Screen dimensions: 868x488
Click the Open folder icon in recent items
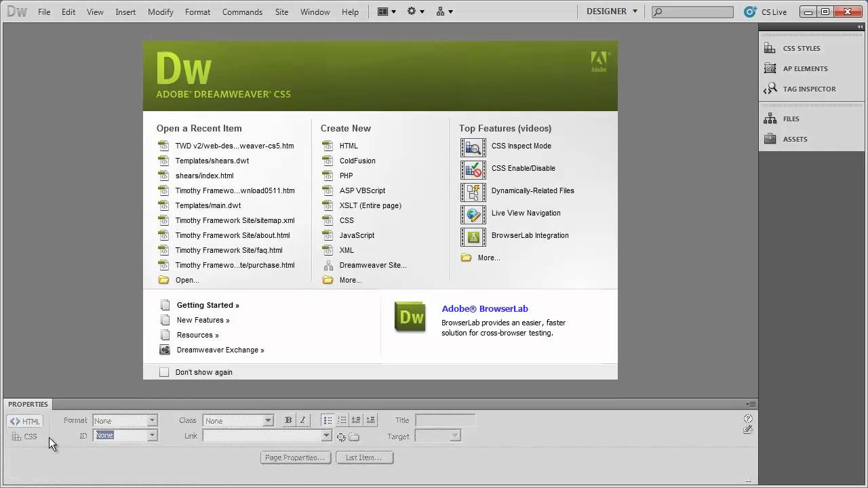(163, 280)
